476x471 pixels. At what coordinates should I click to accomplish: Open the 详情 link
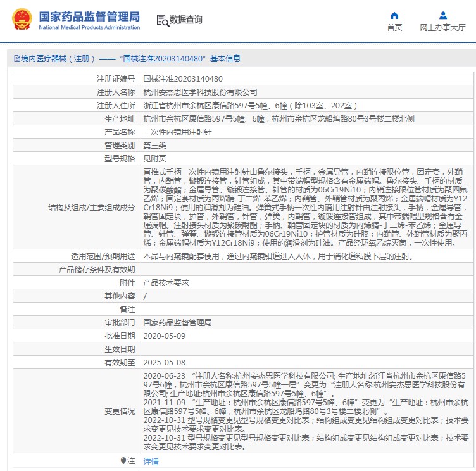[x=151, y=462]
